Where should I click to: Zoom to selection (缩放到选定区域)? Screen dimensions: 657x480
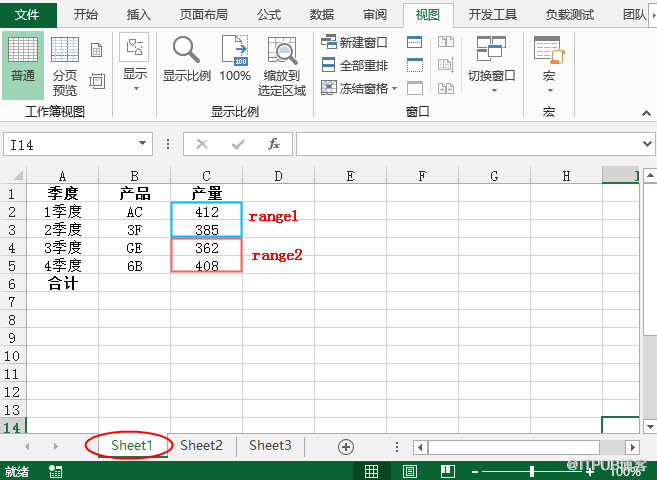click(282, 66)
